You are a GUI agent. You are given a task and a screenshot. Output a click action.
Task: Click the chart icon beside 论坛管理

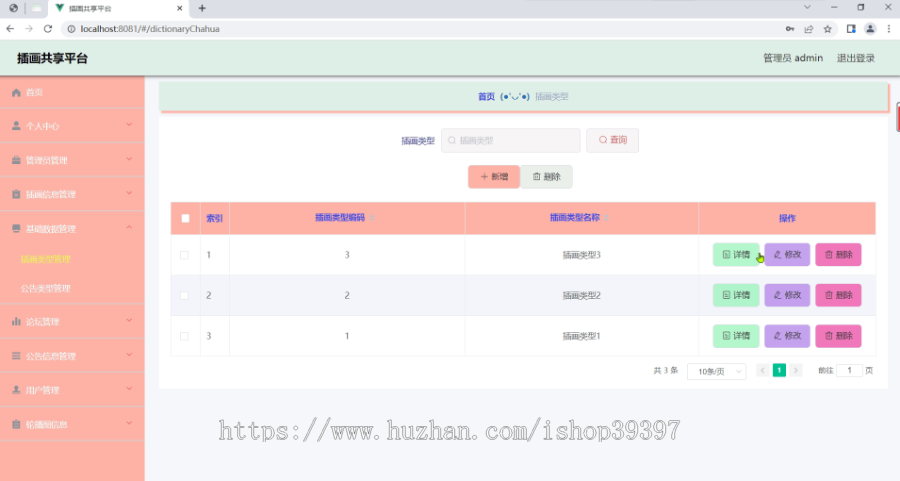point(16,321)
